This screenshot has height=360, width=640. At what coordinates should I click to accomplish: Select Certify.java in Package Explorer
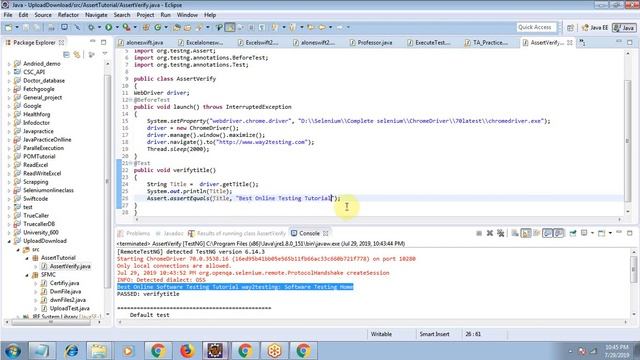[60, 283]
